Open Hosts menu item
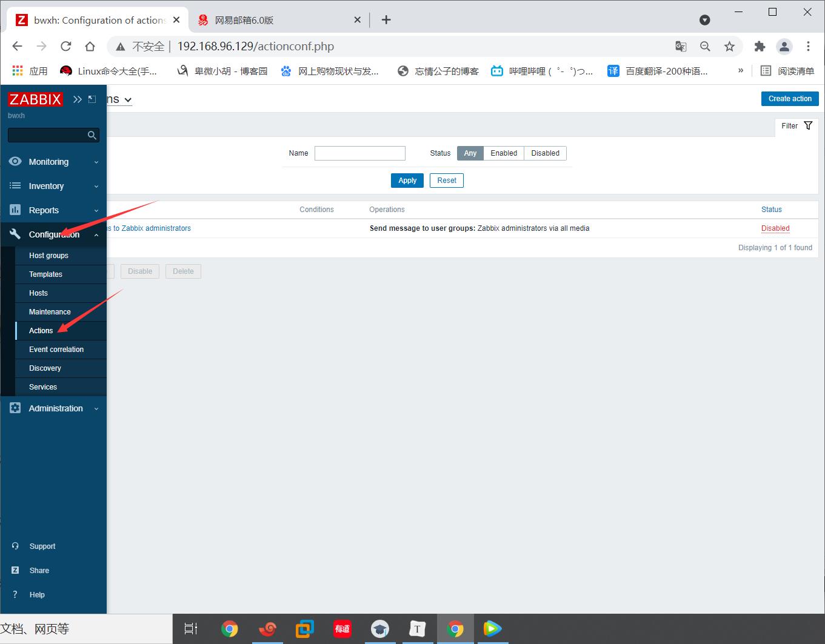Image resolution: width=825 pixels, height=644 pixels. point(61,293)
